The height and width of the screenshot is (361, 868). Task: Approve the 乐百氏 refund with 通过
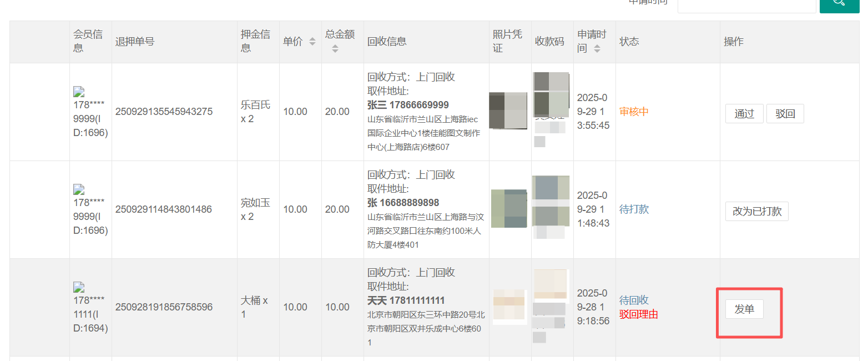click(744, 114)
